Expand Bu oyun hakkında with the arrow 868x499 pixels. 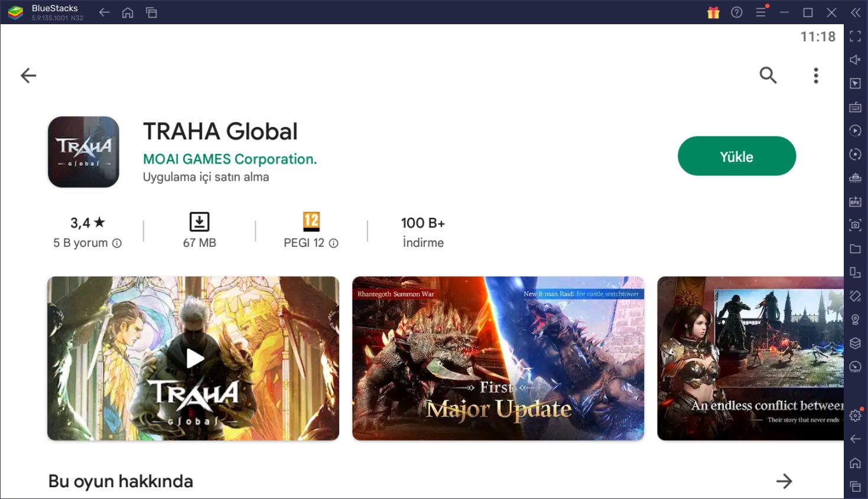click(x=784, y=481)
